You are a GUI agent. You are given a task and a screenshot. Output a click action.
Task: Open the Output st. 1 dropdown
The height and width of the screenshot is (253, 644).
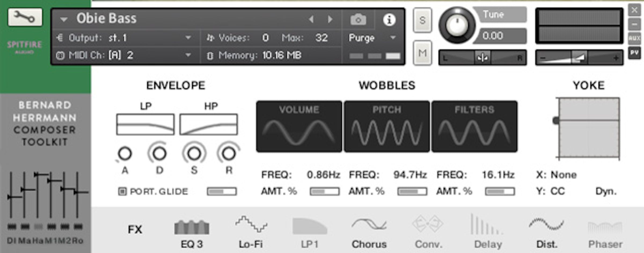click(x=188, y=38)
